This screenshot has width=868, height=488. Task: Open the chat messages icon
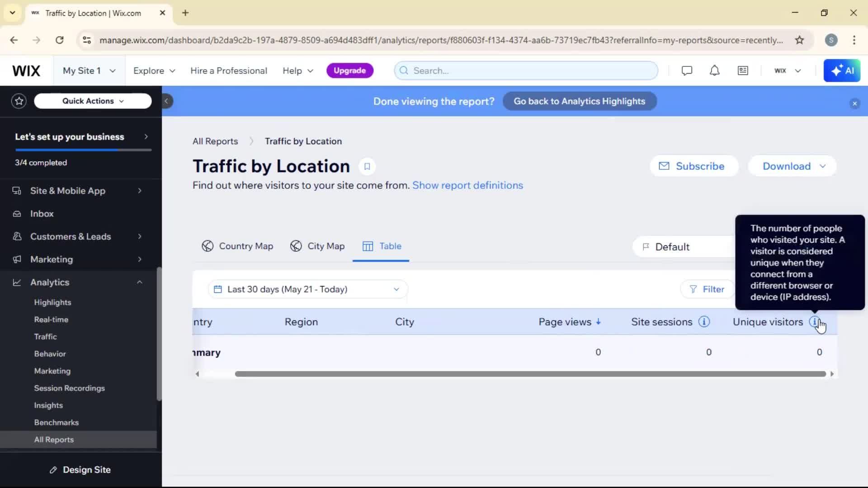(687, 70)
